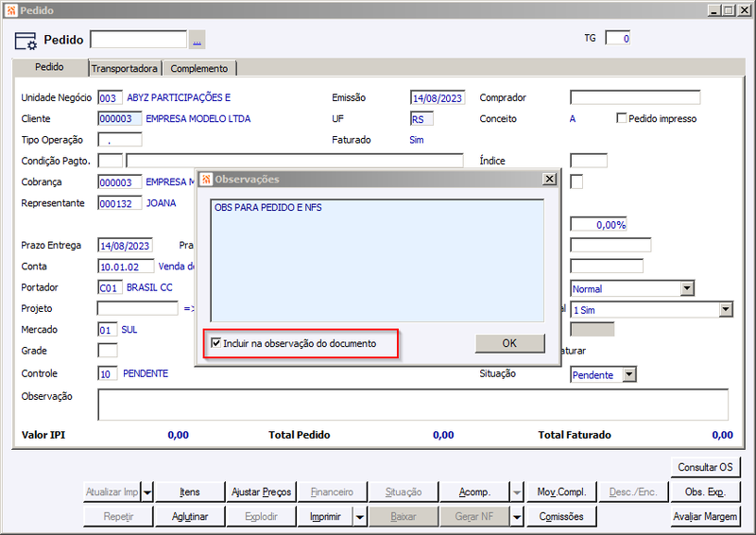Image resolution: width=756 pixels, height=535 pixels.
Task: Click the Itens button
Action: [190, 492]
